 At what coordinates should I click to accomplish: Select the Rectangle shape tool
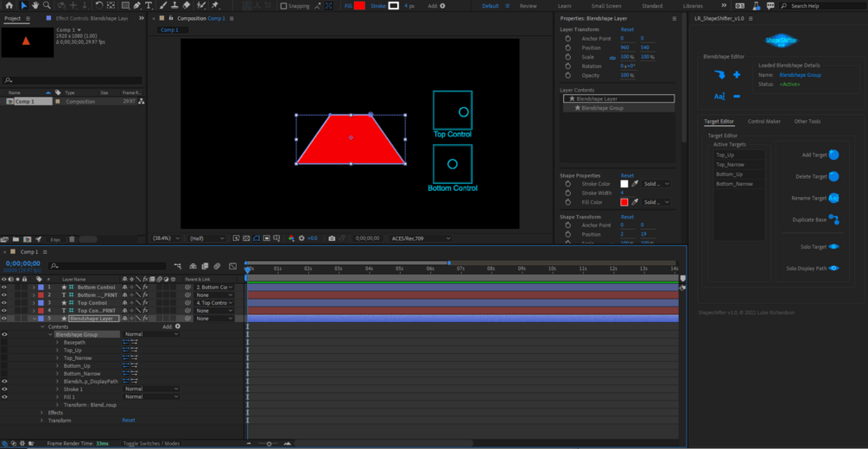click(x=125, y=5)
